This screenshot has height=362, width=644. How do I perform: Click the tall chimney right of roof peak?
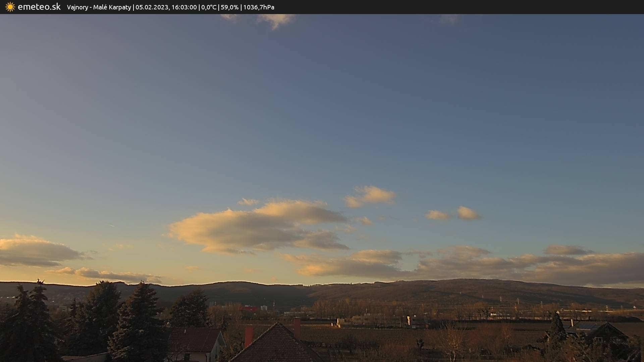click(297, 327)
